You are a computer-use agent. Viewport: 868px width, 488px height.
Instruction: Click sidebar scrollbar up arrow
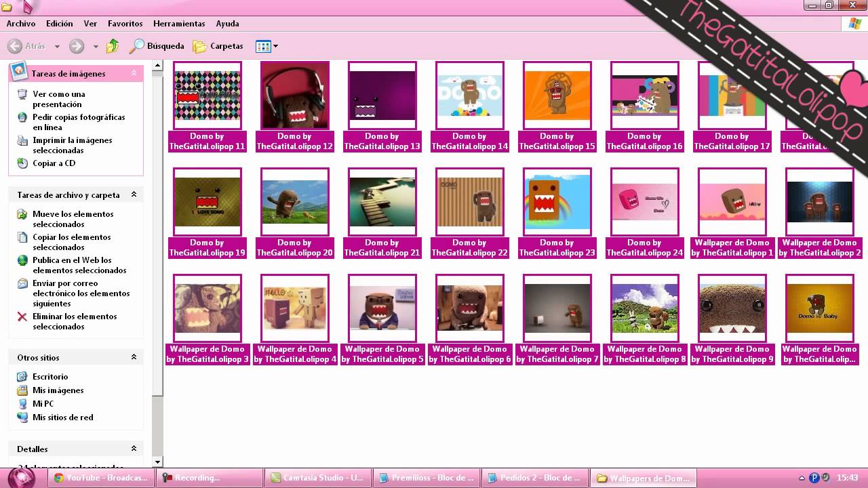[157, 66]
